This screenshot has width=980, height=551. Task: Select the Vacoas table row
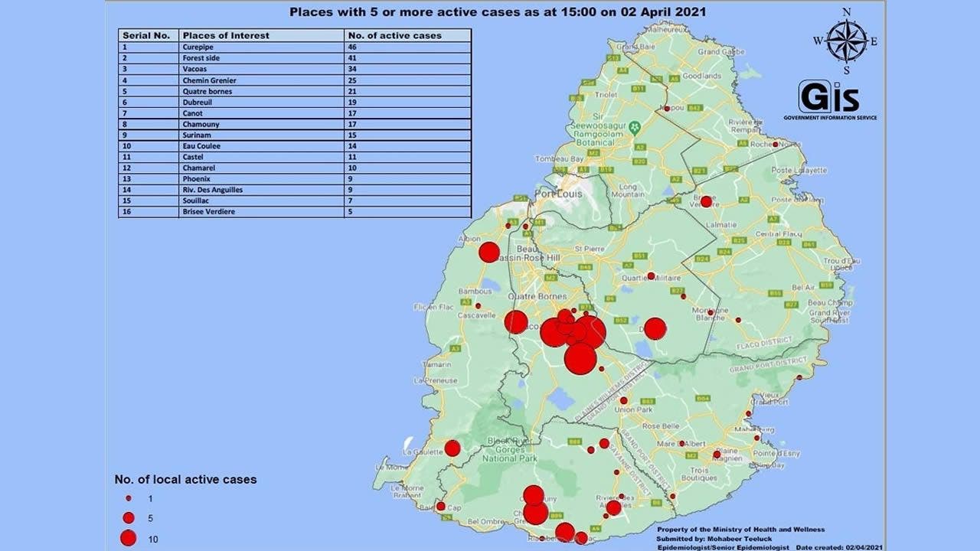point(295,69)
